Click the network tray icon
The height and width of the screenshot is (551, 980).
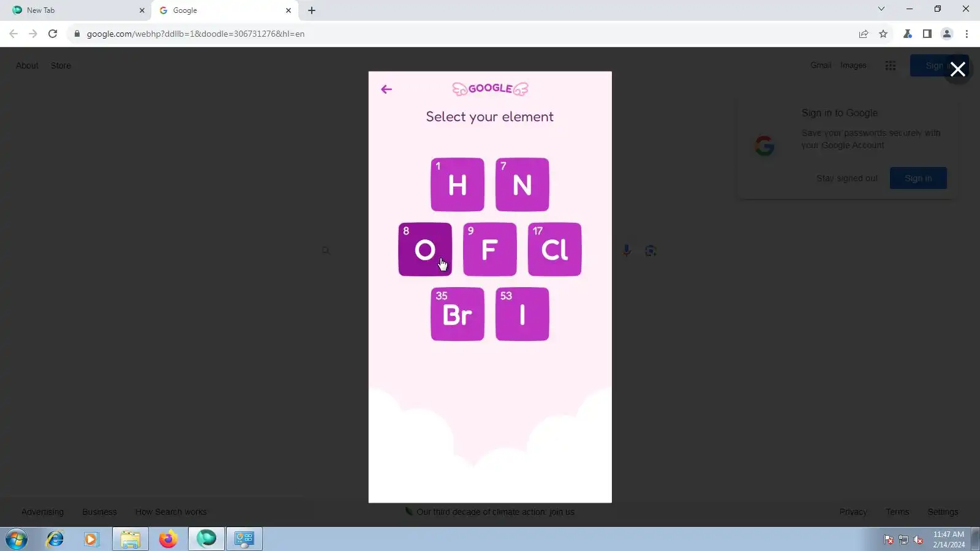[903, 539]
